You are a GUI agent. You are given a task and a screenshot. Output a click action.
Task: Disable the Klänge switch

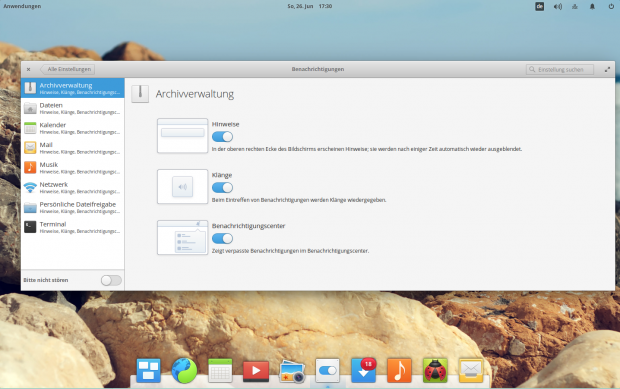222,187
